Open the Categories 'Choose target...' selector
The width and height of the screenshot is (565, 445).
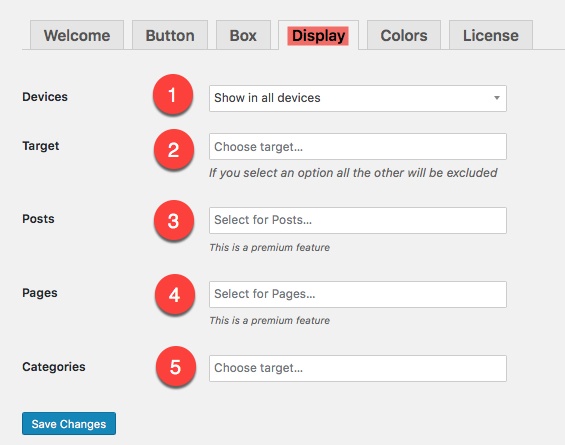pyautogui.click(x=358, y=368)
